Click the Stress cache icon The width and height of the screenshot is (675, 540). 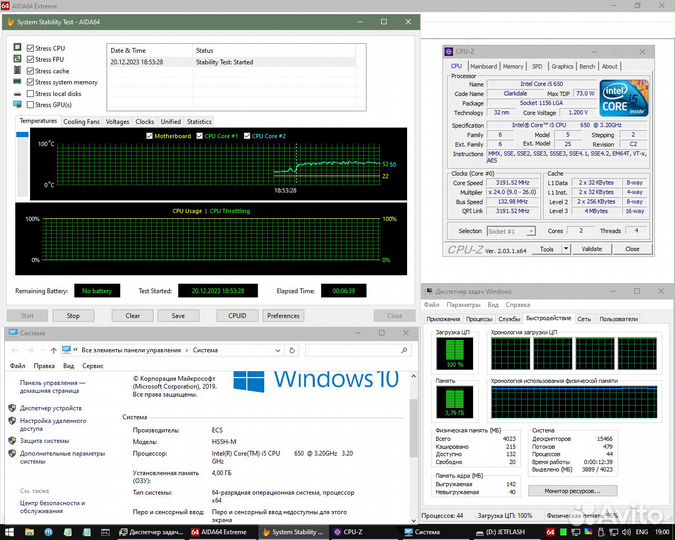(x=17, y=70)
